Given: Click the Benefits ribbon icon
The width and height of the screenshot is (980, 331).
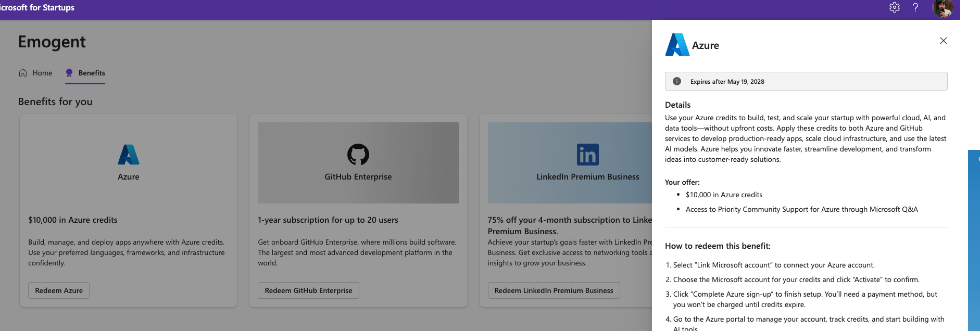Looking at the screenshot, I should pos(69,73).
